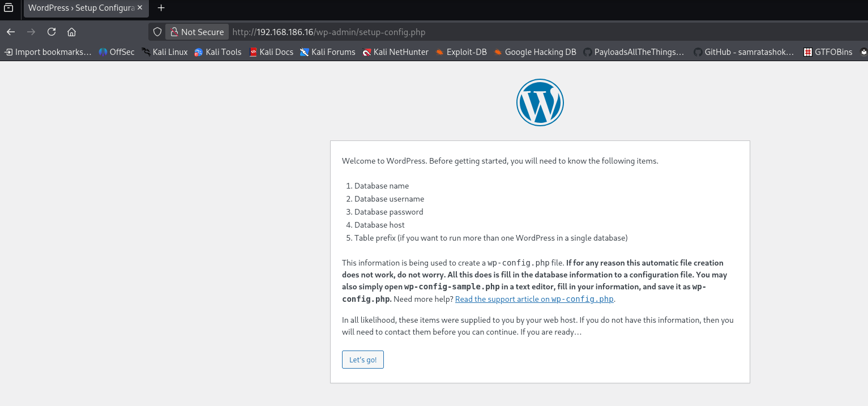Image resolution: width=868 pixels, height=406 pixels.
Task: Open the browser home page
Action: [x=71, y=32]
